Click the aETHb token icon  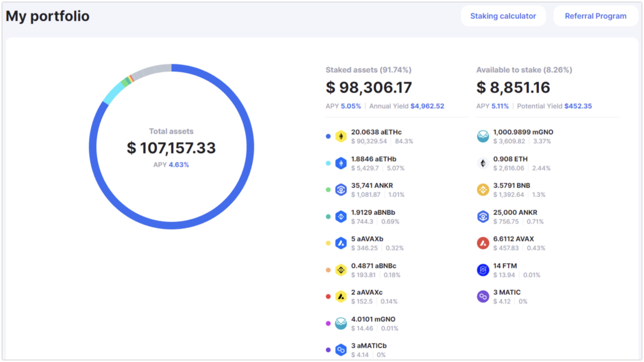(341, 163)
